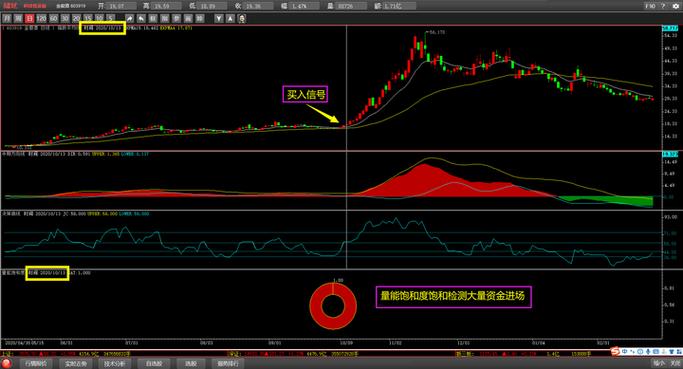Click the person avatar toolbar icon
Image resolution: width=683 pixels, height=369 pixels.
(242, 18)
